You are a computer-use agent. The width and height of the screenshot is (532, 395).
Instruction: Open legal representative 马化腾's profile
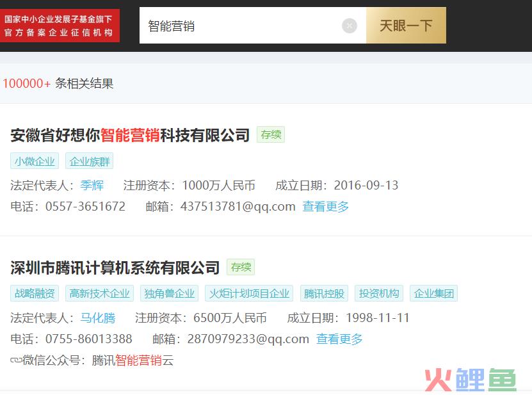[x=98, y=318]
